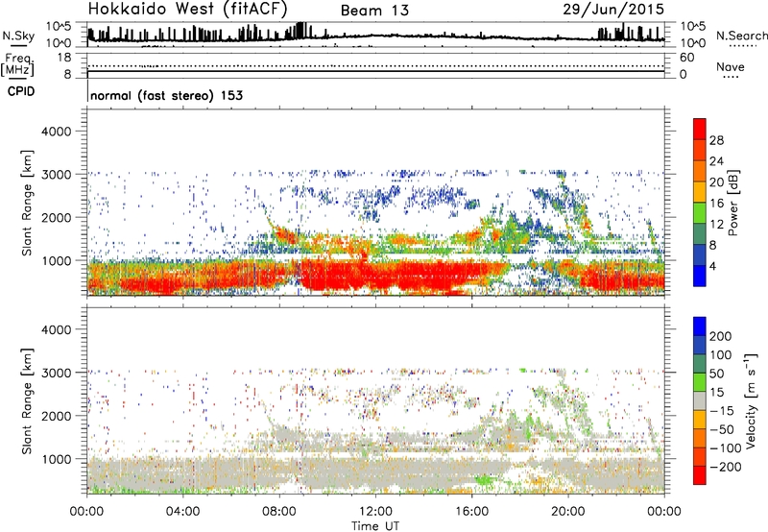The height and width of the screenshot is (532, 768).
Task: Click the 'Power [dB]' color bar title
Action: tap(732, 203)
